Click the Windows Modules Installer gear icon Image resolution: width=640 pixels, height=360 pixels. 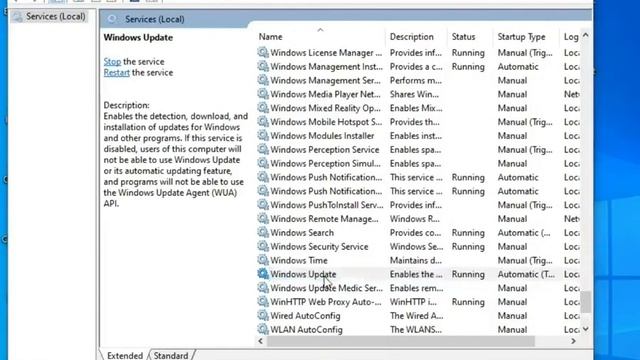[x=263, y=136]
